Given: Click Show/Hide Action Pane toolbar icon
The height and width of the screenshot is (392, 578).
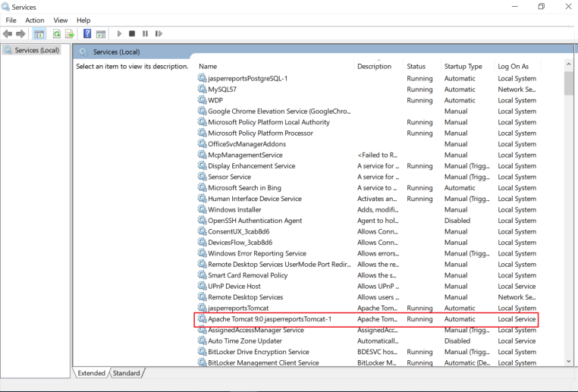Looking at the screenshot, I should coord(101,34).
